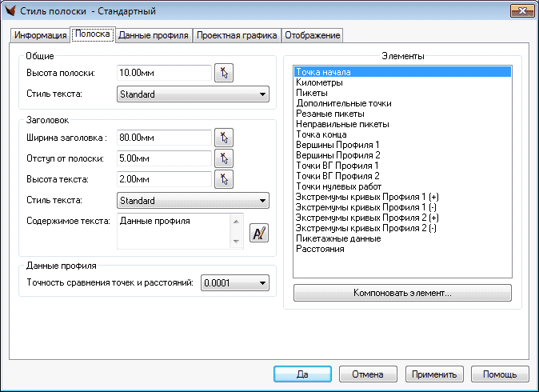Screen dimensions: 539x392
Task: Click pick icon beside header Высота текста
Action: (x=225, y=178)
